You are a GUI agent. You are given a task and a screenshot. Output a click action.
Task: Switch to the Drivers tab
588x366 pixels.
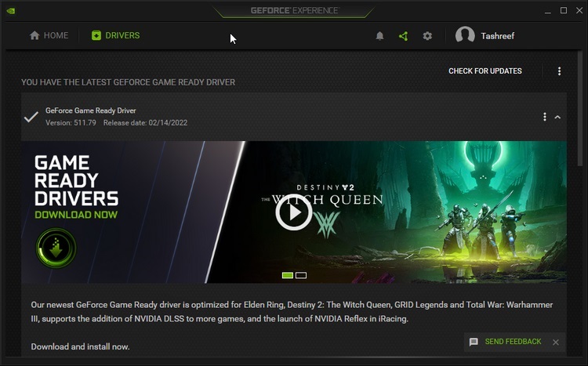115,35
